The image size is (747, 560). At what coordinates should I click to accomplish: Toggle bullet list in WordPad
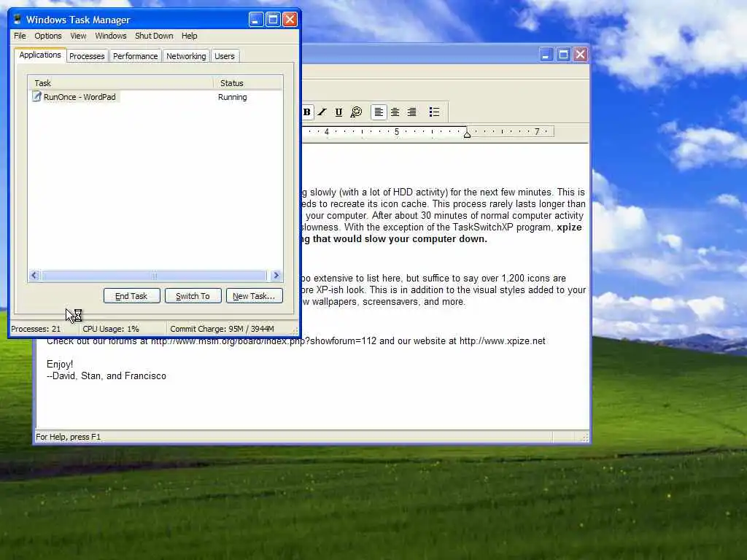pyautogui.click(x=434, y=112)
